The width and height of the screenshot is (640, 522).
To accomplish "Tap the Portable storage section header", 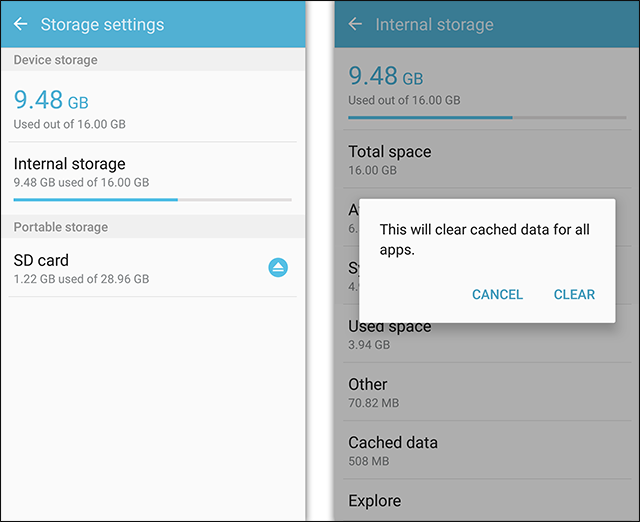I will [153, 227].
